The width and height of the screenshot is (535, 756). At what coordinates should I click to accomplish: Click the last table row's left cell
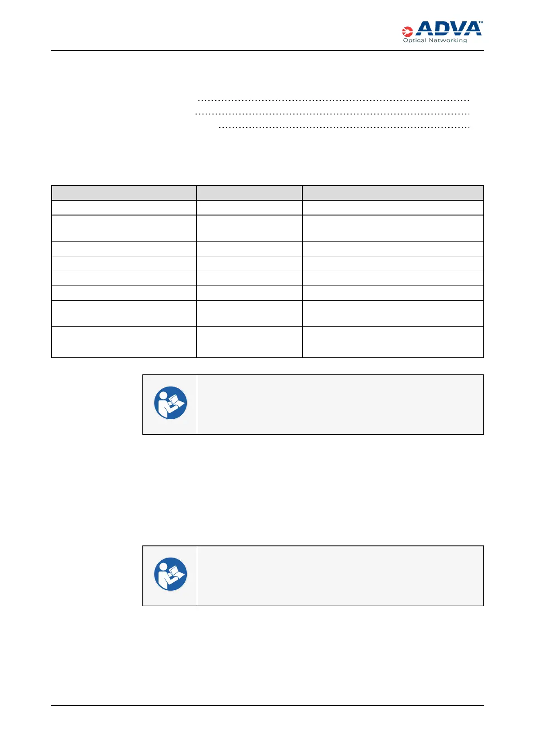pyautogui.click(x=124, y=342)
